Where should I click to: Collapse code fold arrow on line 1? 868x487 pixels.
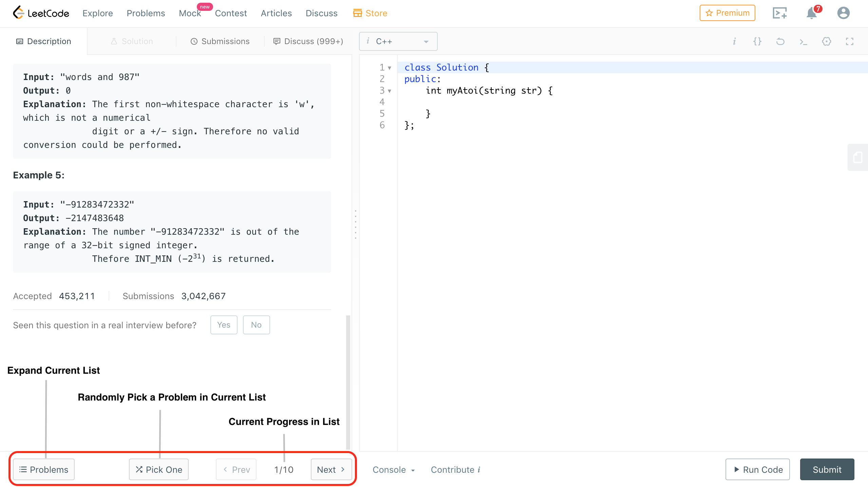click(x=390, y=68)
